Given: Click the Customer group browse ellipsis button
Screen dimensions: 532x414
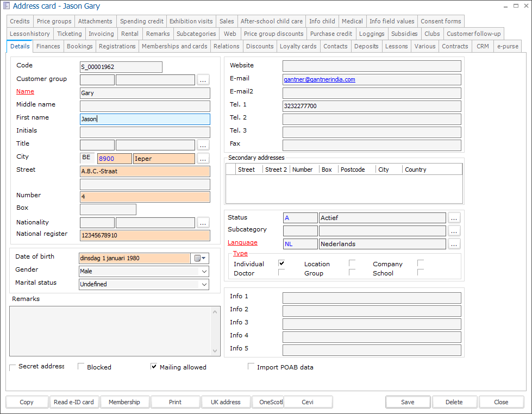Looking at the screenshot, I should pos(203,80).
